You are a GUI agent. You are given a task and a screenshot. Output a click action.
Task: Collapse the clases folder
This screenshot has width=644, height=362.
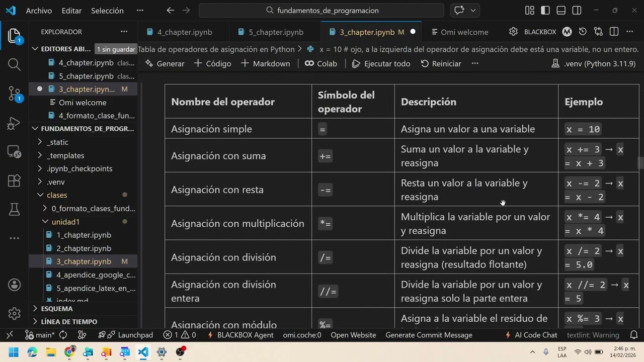coord(83,195)
